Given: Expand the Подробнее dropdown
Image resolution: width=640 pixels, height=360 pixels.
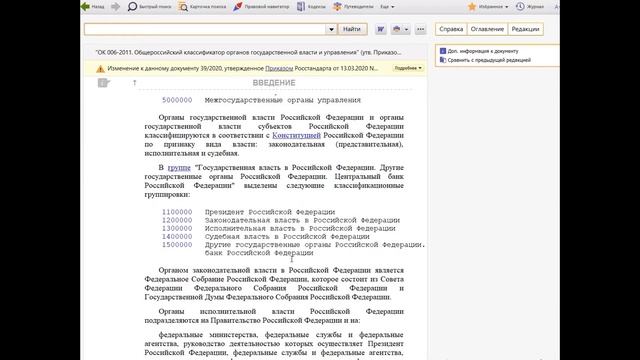Looking at the screenshot, I should click(408, 68).
